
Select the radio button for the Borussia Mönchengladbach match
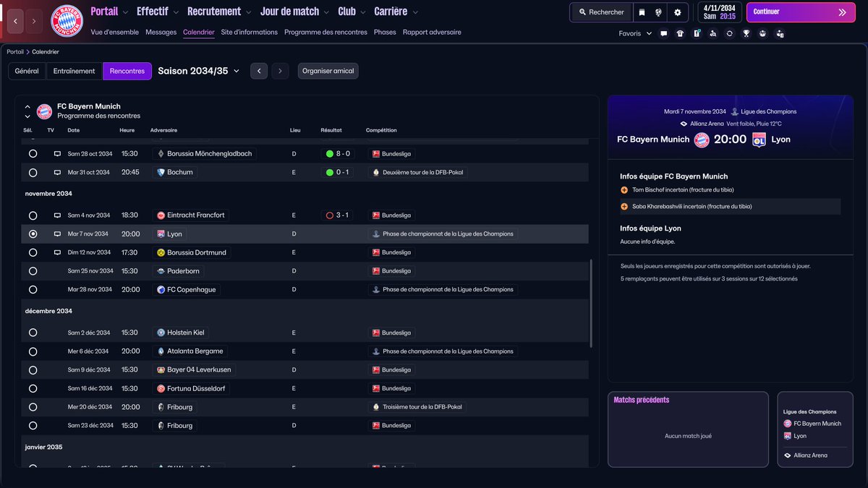click(x=33, y=154)
